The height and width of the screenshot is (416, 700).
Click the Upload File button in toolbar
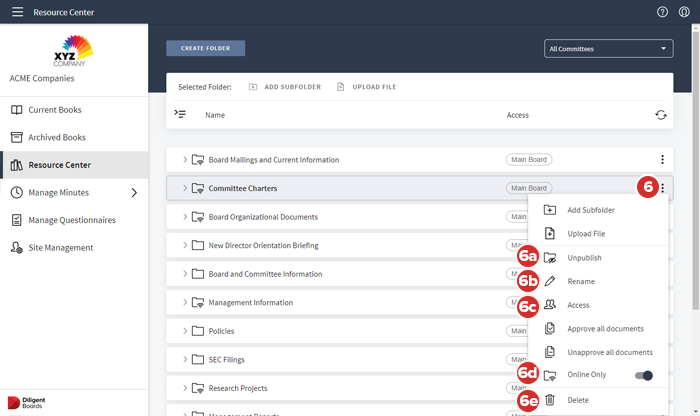point(367,87)
